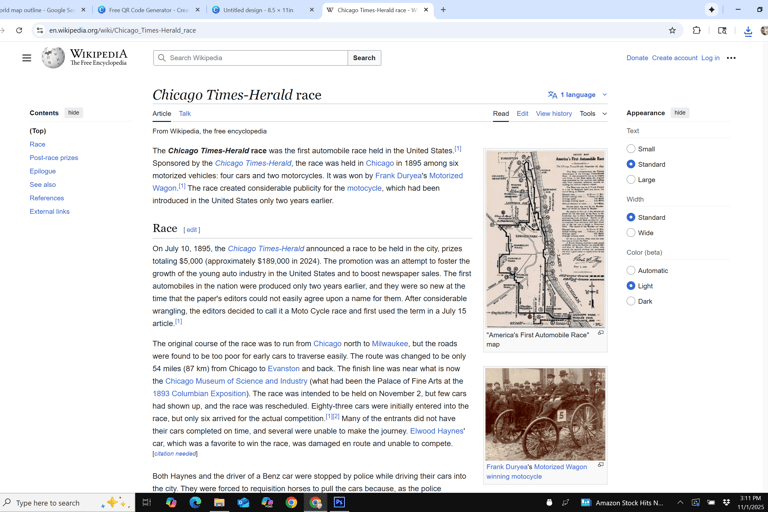
Task: Select Small text size
Action: [631, 148]
